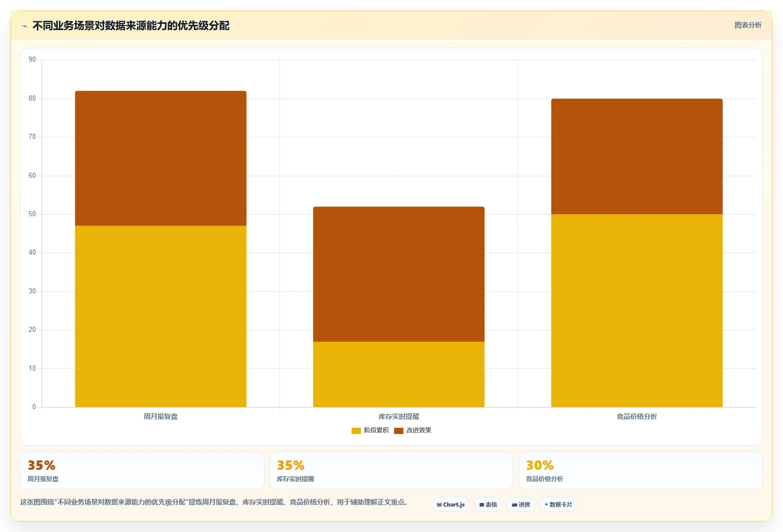Click the yellow 阶段累积 bar for 库存实时提醒
This screenshot has height=532, width=783.
(x=399, y=374)
